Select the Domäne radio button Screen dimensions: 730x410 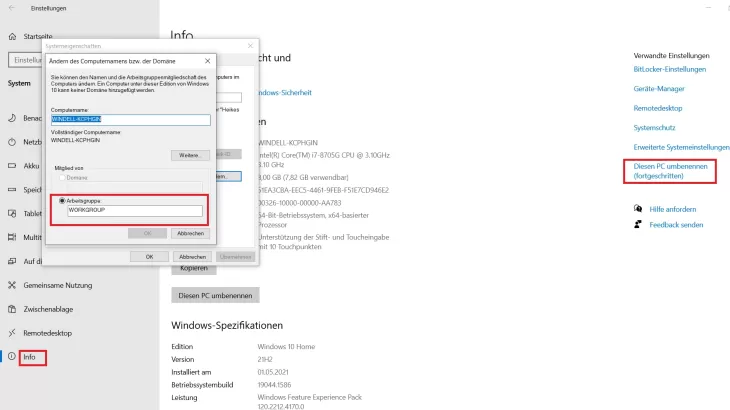62,177
